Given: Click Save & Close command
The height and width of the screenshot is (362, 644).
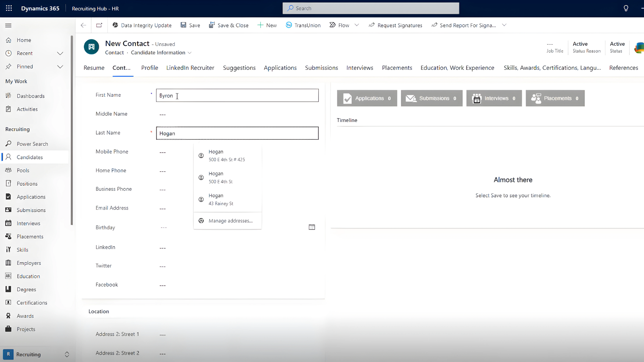Looking at the screenshot, I should pos(228,25).
